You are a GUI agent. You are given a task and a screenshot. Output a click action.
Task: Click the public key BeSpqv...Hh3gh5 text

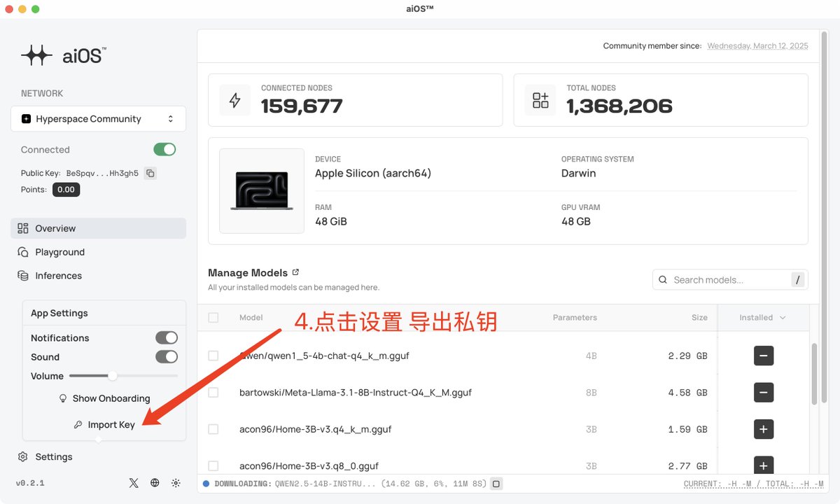pos(102,173)
